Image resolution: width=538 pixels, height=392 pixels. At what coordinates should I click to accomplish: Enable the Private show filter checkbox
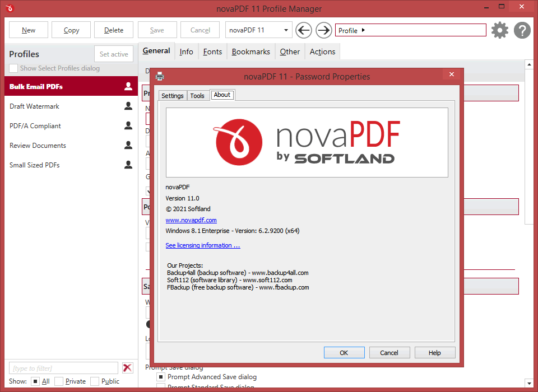[x=59, y=381]
